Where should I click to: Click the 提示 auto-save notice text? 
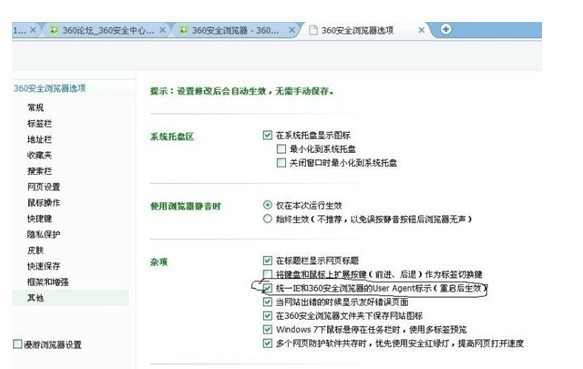[242, 91]
